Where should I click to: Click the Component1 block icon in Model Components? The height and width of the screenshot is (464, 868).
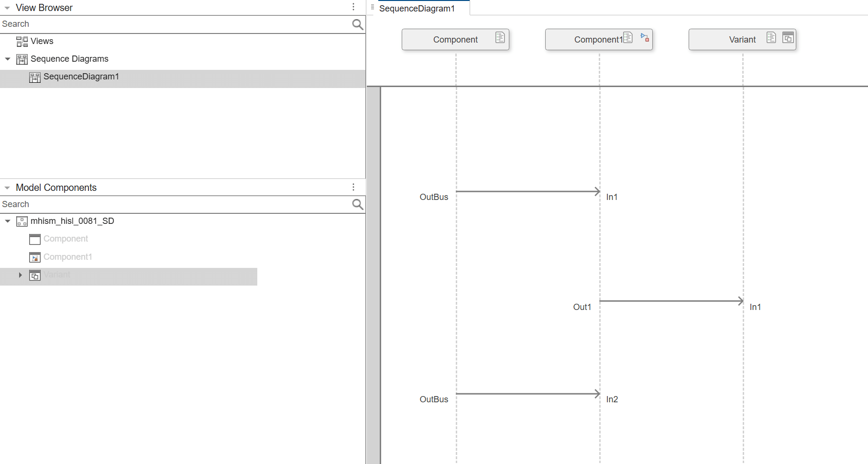(x=35, y=257)
